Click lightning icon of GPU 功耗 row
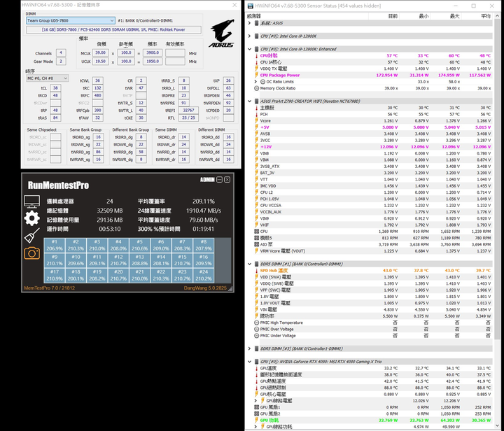Screen dimensions: 504x431 click(256, 420)
